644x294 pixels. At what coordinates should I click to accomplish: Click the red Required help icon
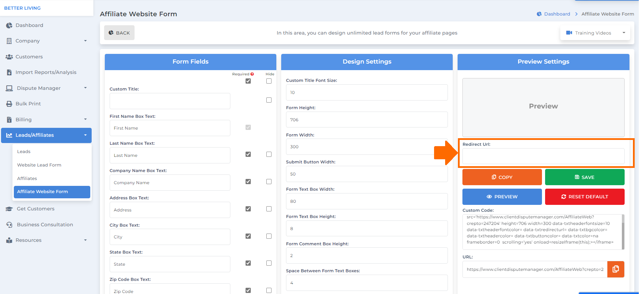coord(252,74)
